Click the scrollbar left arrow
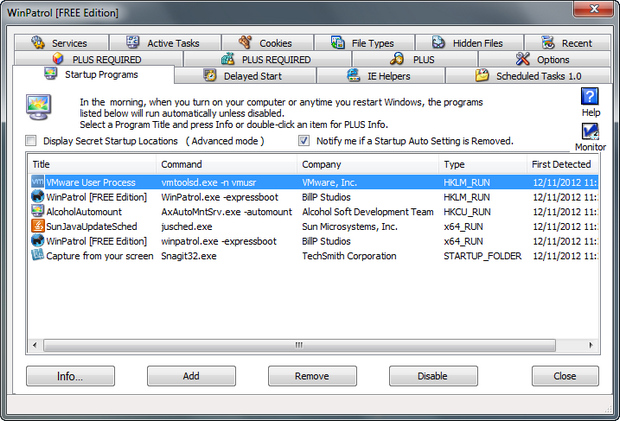The height and width of the screenshot is (421, 620). click(35, 345)
